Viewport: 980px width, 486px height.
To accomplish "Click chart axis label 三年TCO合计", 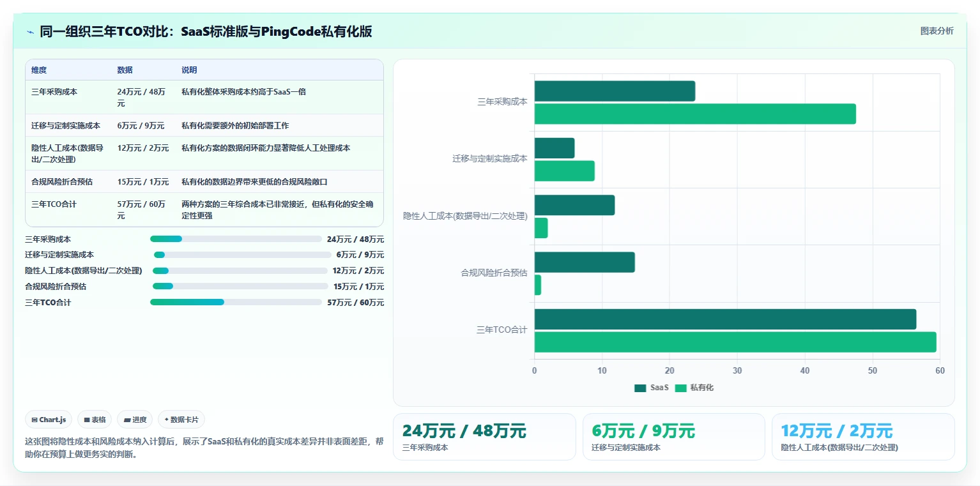I will 501,330.
